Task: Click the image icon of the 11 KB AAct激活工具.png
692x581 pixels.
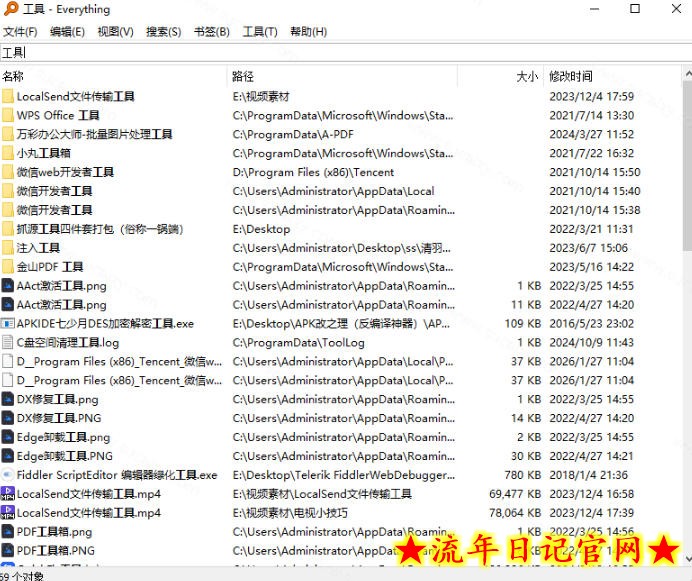Action: pyautogui.click(x=8, y=305)
